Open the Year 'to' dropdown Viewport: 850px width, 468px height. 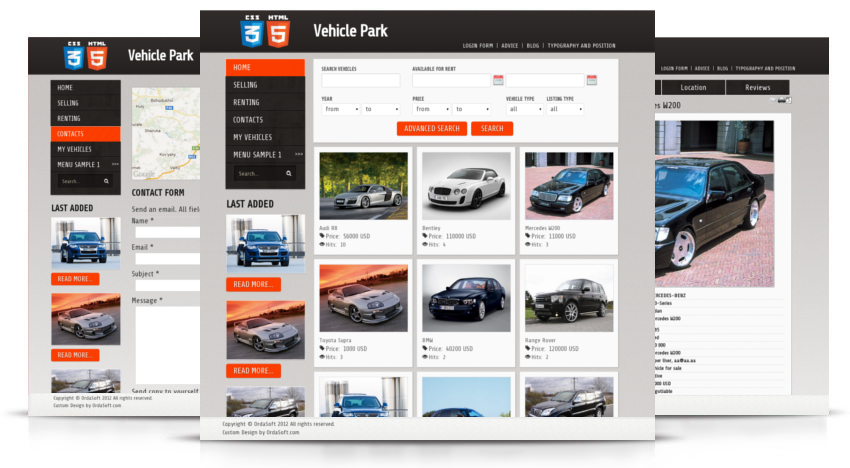pyautogui.click(x=381, y=109)
